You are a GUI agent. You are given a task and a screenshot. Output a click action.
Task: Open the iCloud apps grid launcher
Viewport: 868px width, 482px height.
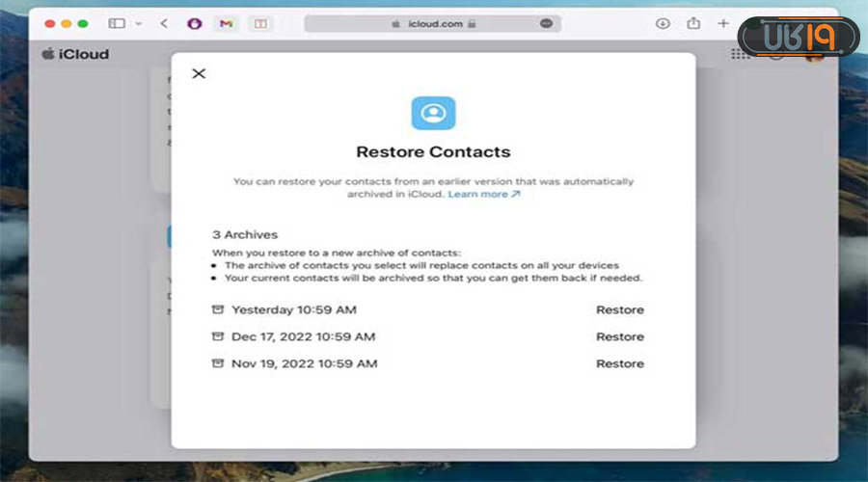[740, 55]
